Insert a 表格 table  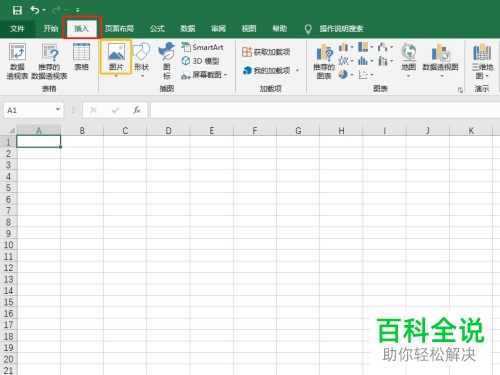[81, 57]
